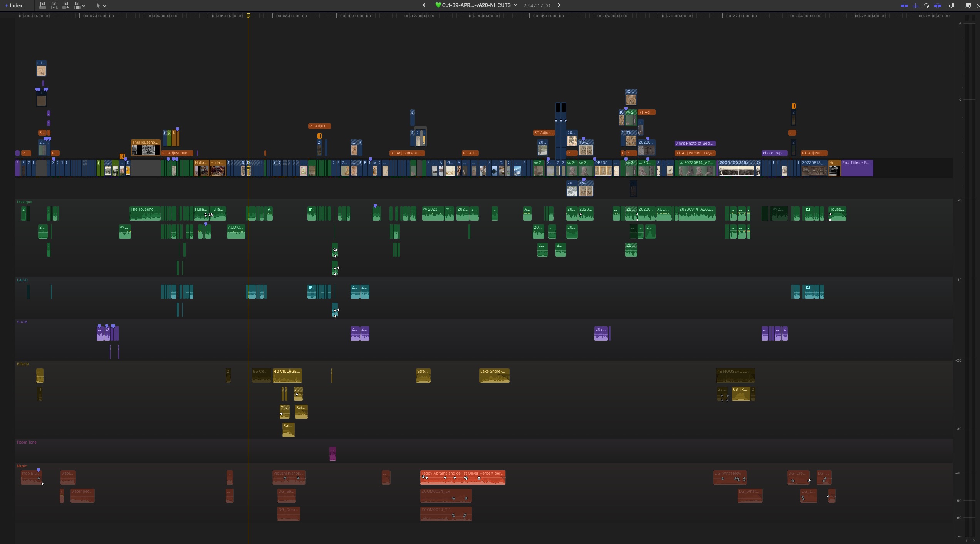Image resolution: width=980 pixels, height=544 pixels.
Task: Toggle audio skimming waveform button
Action: coord(915,5)
